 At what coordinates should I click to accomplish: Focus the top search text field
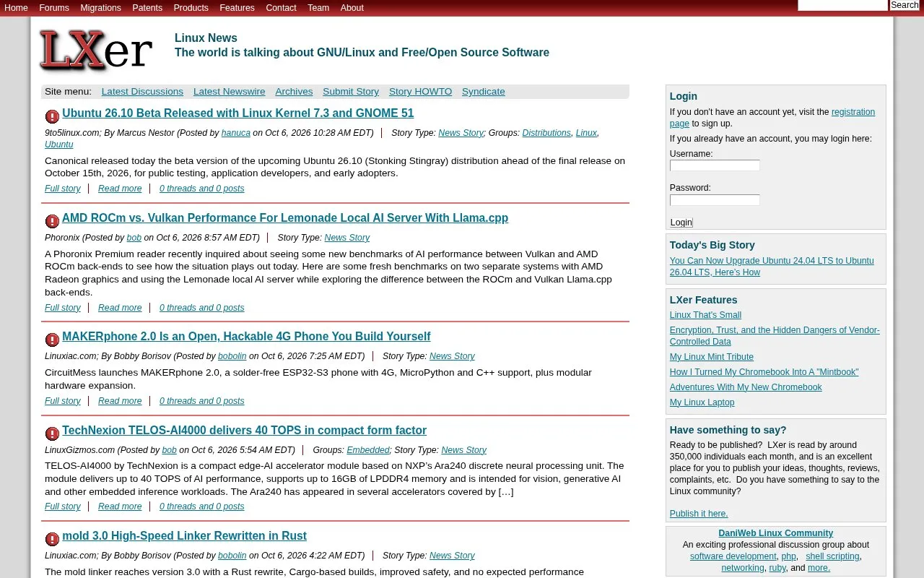[x=842, y=5]
